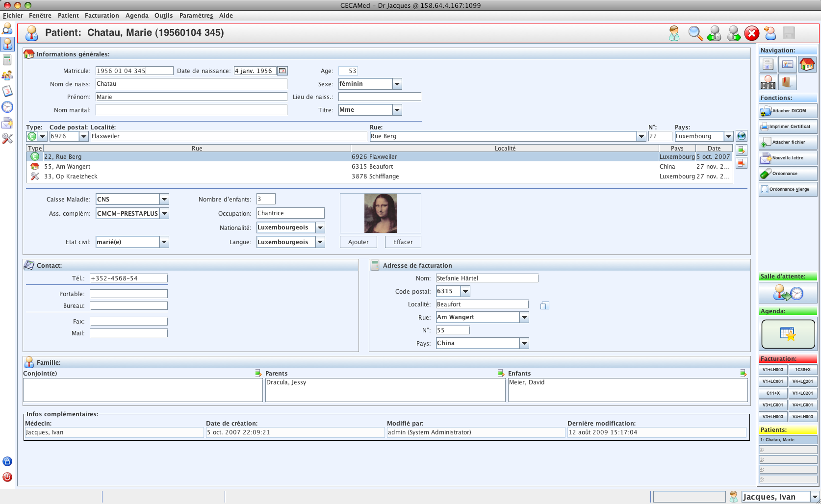This screenshot has height=504, width=821.
Task: Click the globe icon next to Pays field
Action: click(742, 136)
